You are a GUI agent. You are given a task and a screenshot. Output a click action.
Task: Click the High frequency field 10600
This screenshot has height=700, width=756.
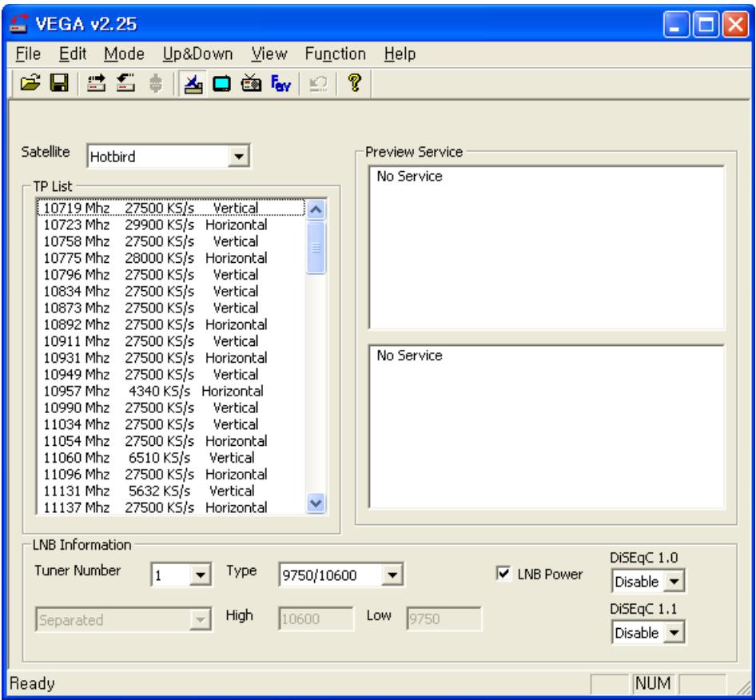click(x=316, y=618)
